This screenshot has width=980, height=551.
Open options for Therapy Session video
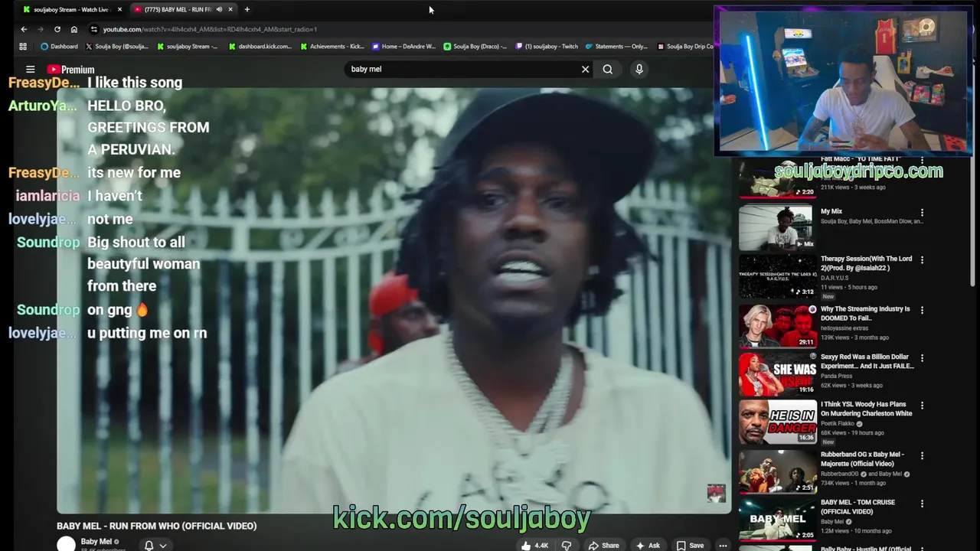click(x=922, y=260)
